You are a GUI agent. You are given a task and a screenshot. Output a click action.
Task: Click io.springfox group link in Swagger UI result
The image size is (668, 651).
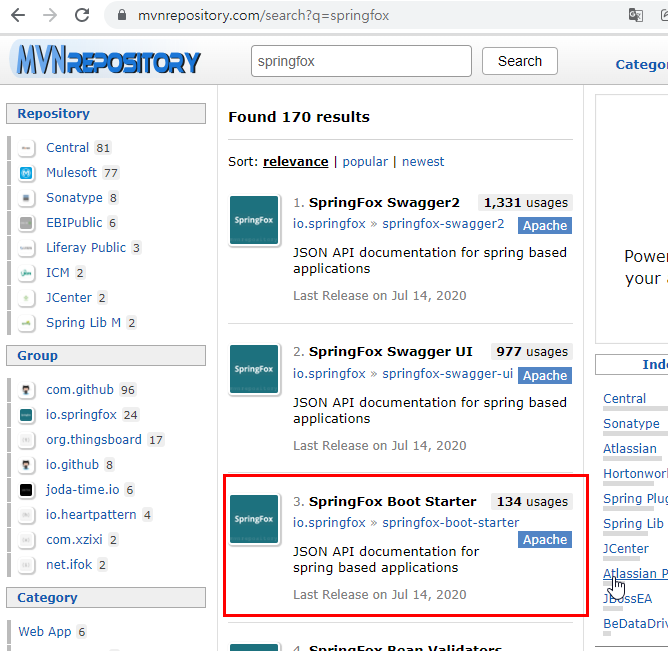click(329, 374)
